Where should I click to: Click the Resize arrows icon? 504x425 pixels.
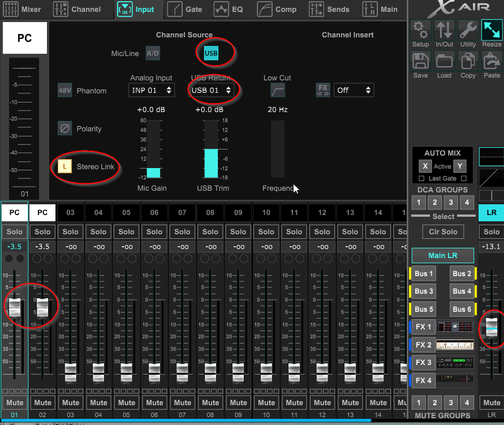(492, 29)
